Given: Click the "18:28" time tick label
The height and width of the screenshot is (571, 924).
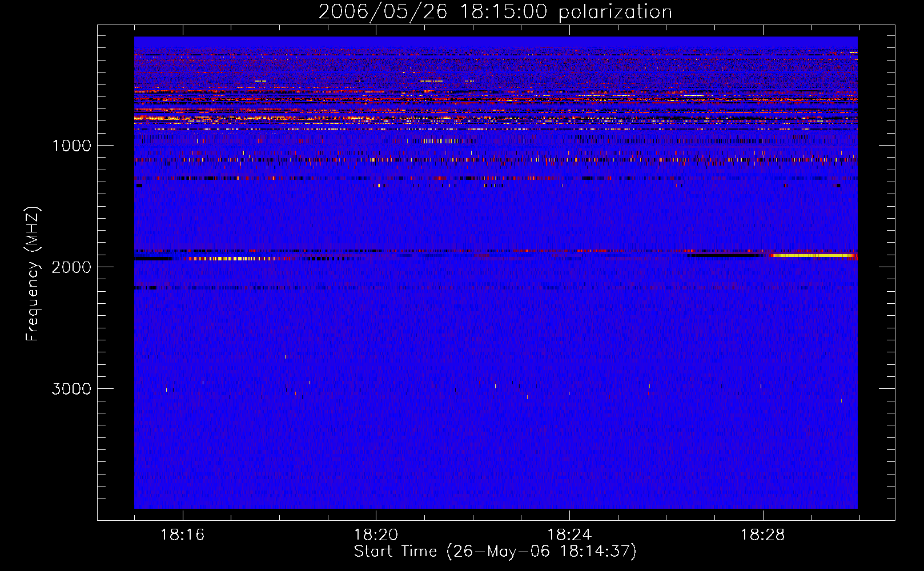Looking at the screenshot, I should pyautogui.click(x=763, y=534).
